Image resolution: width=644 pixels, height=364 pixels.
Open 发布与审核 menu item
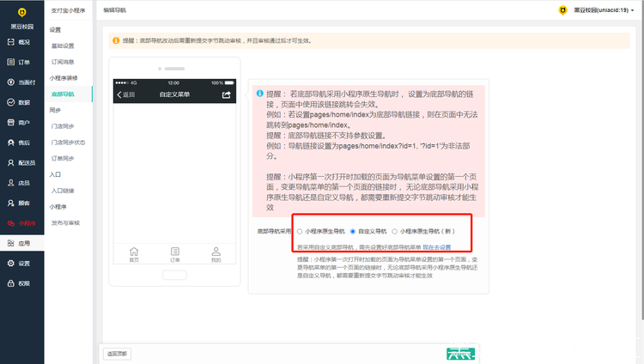(66, 222)
